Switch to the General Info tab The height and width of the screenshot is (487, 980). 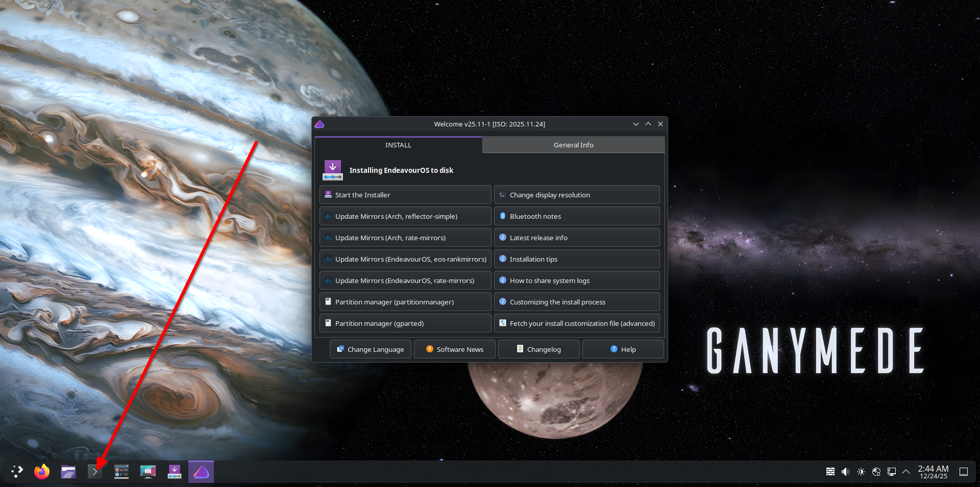(573, 145)
